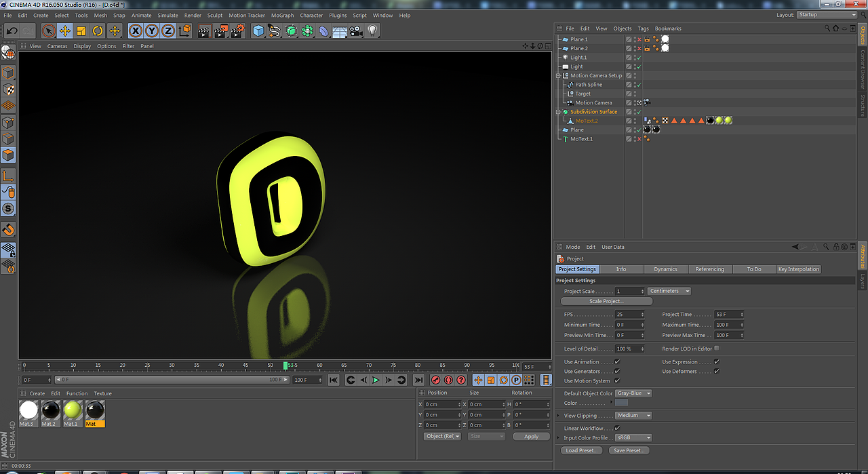868x474 pixels.
Task: Switch to the Referencing tab
Action: click(710, 269)
